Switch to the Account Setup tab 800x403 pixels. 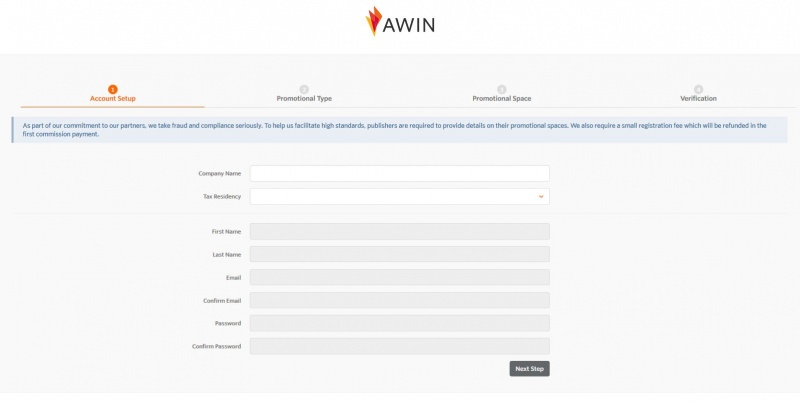tap(112, 99)
